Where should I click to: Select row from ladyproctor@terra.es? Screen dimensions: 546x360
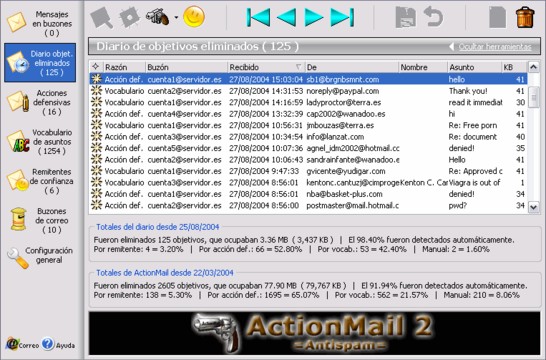[309, 102]
